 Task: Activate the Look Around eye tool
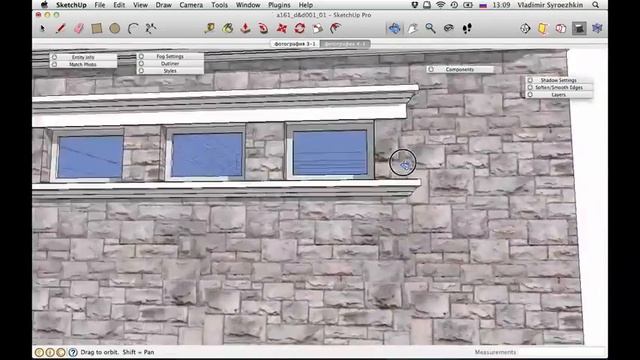[x=449, y=28]
